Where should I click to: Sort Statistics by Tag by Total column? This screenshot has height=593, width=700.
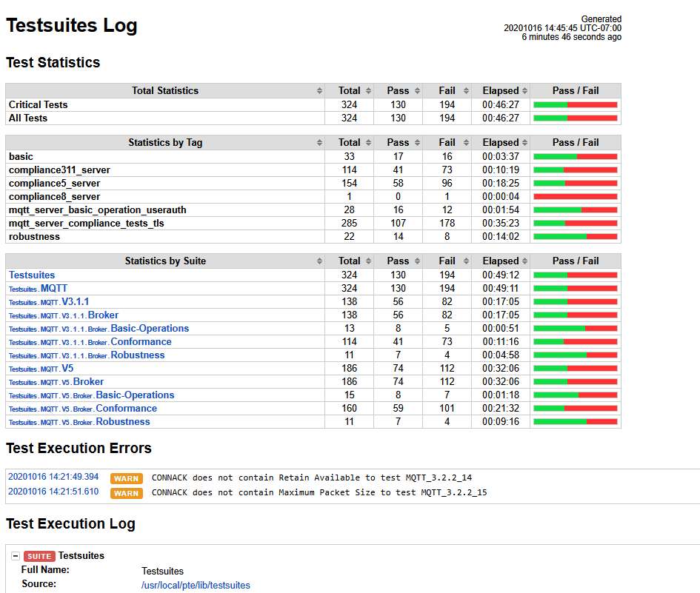click(x=349, y=142)
